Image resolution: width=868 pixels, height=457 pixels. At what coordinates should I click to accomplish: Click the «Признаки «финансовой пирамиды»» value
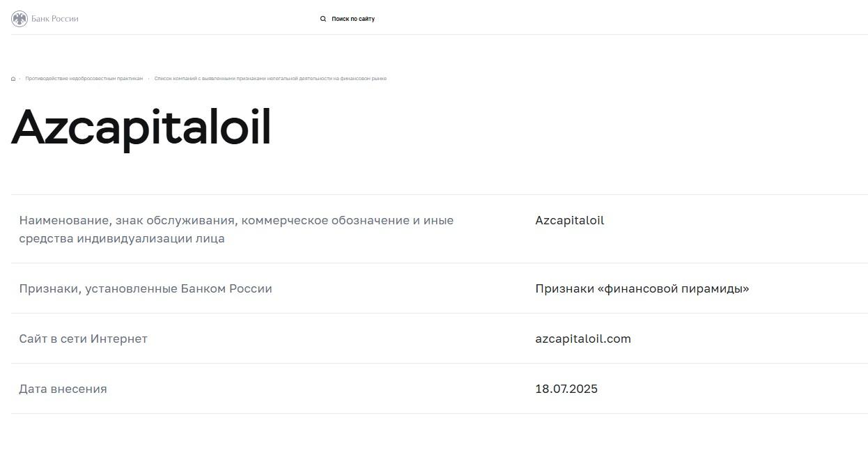(642, 288)
